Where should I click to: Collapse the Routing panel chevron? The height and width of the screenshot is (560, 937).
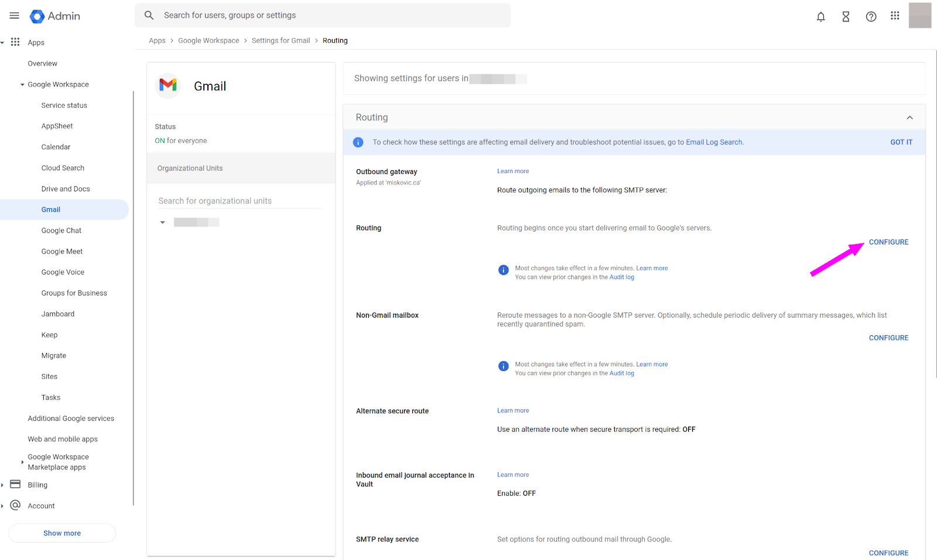click(x=909, y=118)
